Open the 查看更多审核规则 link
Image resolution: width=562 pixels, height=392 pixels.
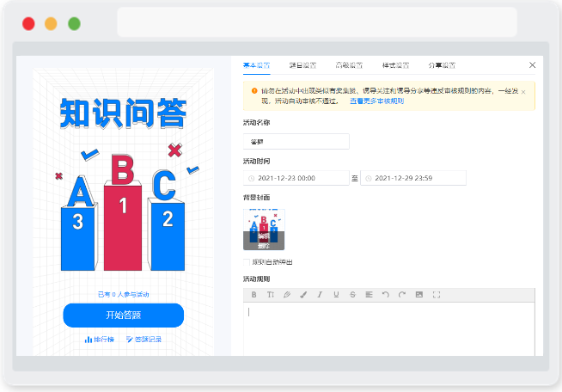376,101
